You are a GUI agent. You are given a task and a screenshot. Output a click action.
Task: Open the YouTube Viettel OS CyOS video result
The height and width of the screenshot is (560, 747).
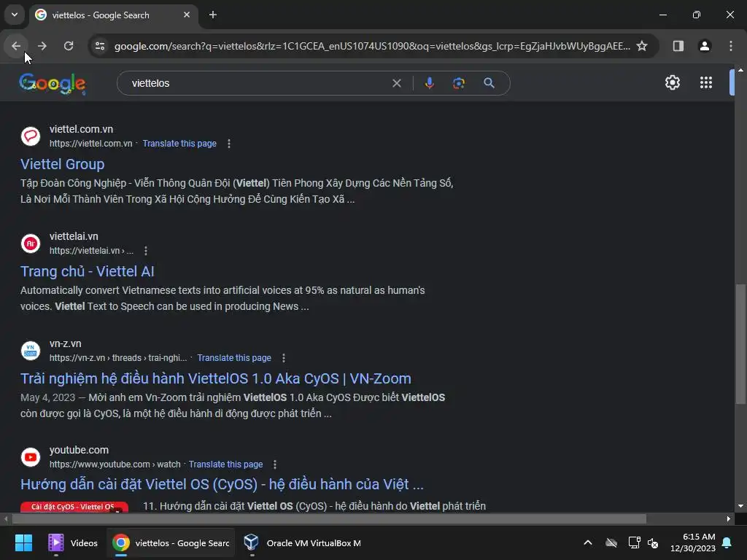(x=222, y=484)
